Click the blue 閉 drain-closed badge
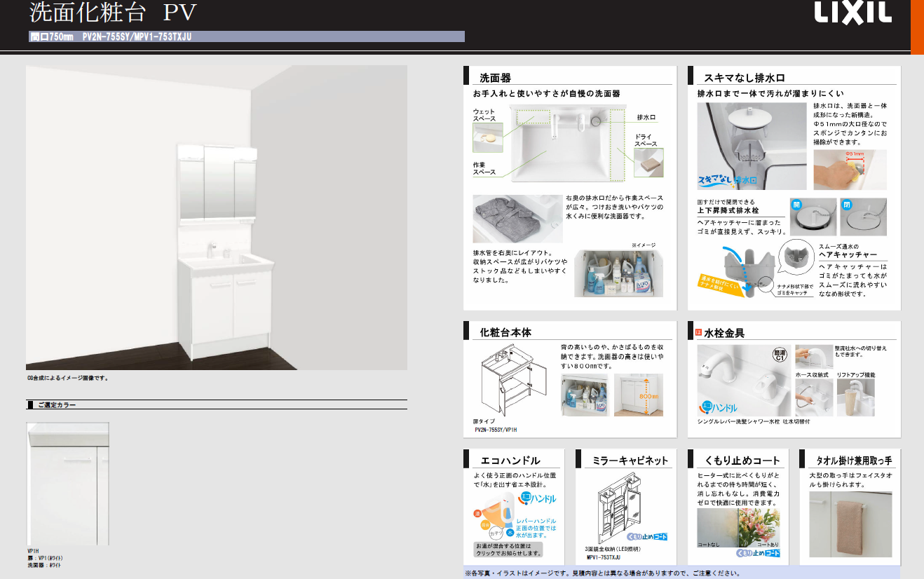 pyautogui.click(x=845, y=205)
